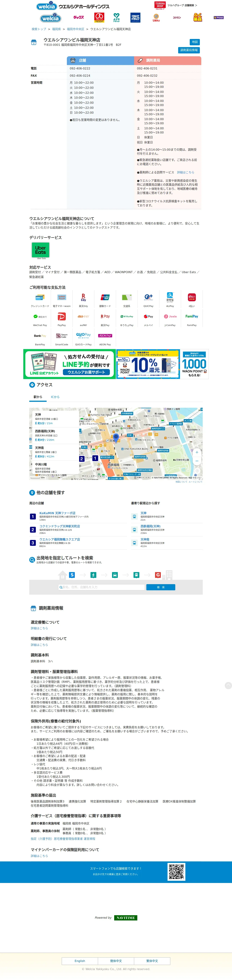Image resolution: width=232 pixels, height=980 pixels.
Task: Click the NAVITIME logo in footer
Action: pos(126,918)
